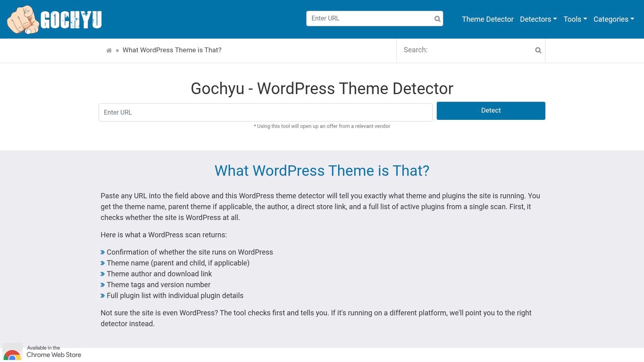Click 'Theme author and download link' item
Image resolution: width=644 pixels, height=362 pixels.
[159, 274]
